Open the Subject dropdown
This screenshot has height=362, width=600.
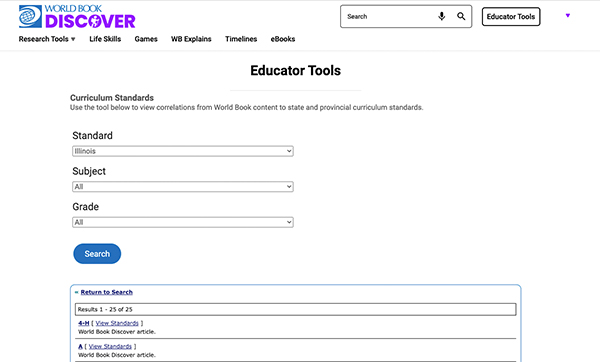coord(183,187)
